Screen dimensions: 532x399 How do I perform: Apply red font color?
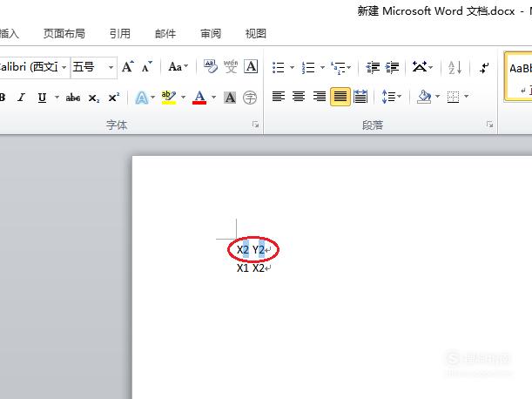coord(199,98)
